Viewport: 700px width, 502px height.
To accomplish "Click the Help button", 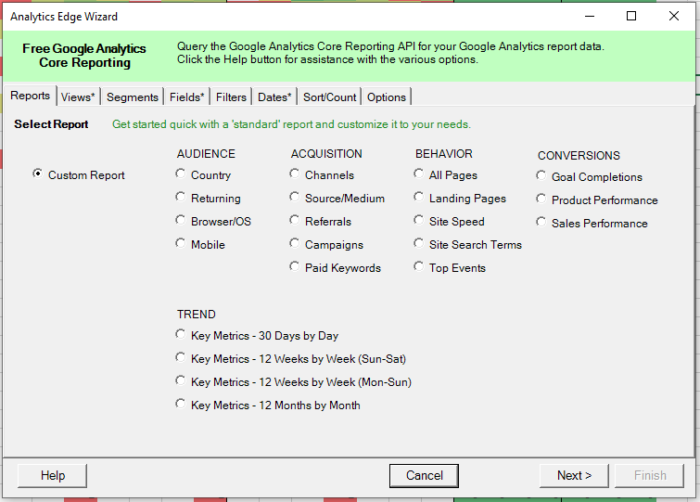I will click(x=52, y=476).
